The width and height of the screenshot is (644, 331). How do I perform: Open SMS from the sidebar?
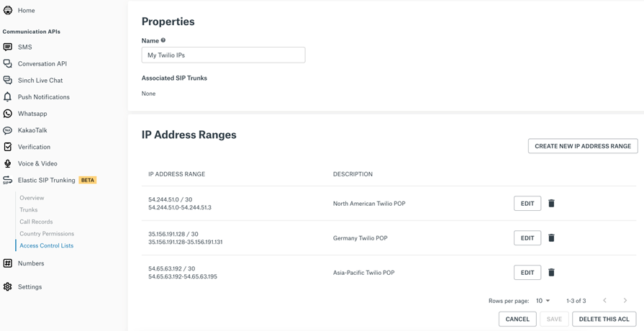tap(25, 47)
